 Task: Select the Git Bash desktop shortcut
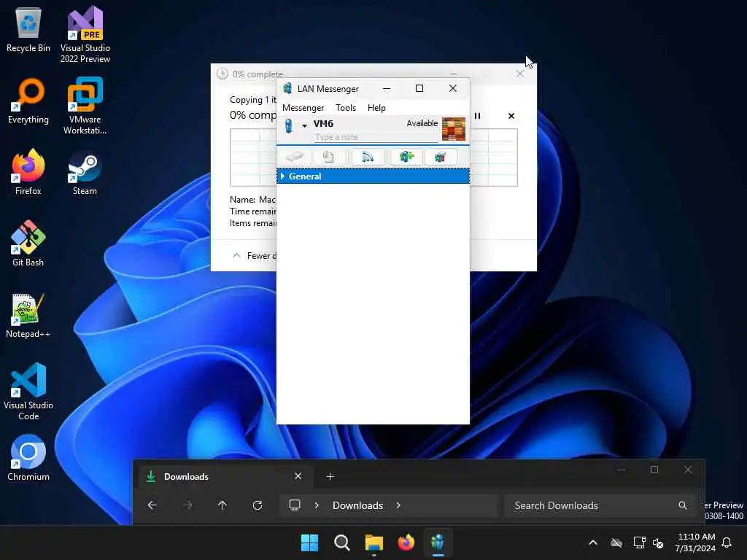[28, 244]
